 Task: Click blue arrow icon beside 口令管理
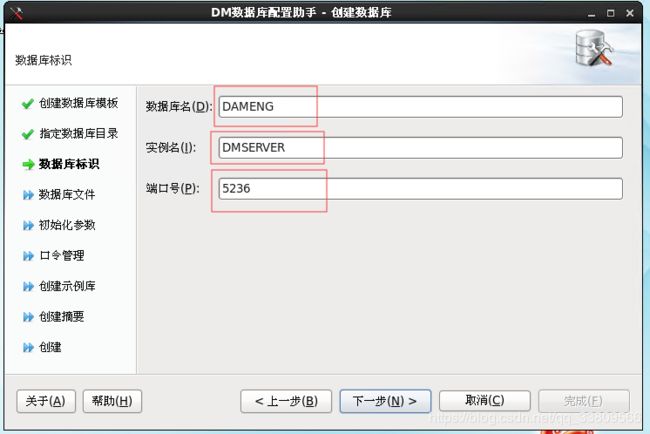28,256
